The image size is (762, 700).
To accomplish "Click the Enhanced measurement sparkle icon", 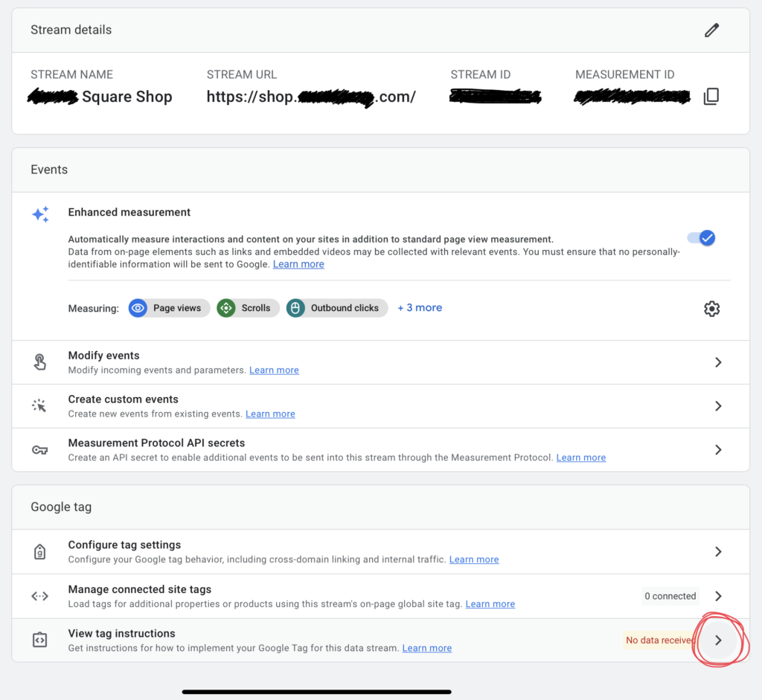I will [40, 214].
